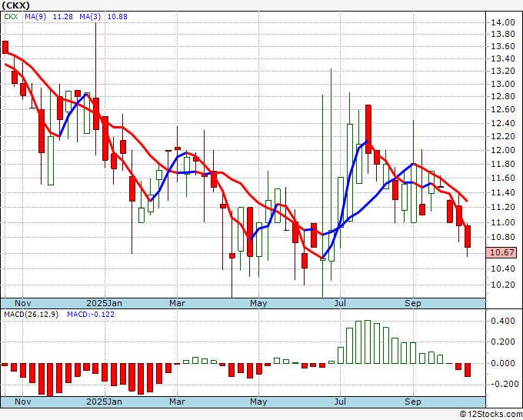The width and height of the screenshot is (523, 420).
Task: Select 2025Jan on the price chart time axis
Action: click(104, 303)
